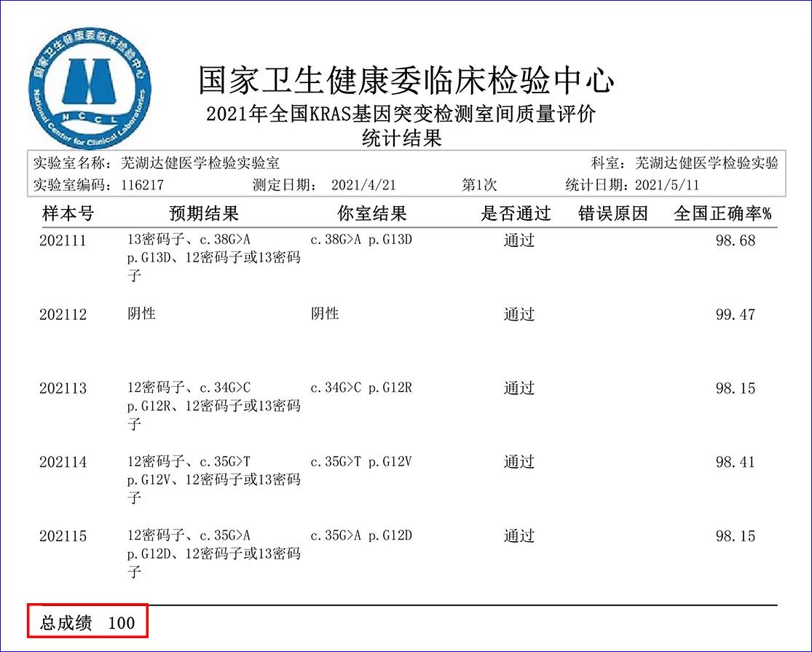
Task: Click the 统计日期 label
Action: pos(598,185)
